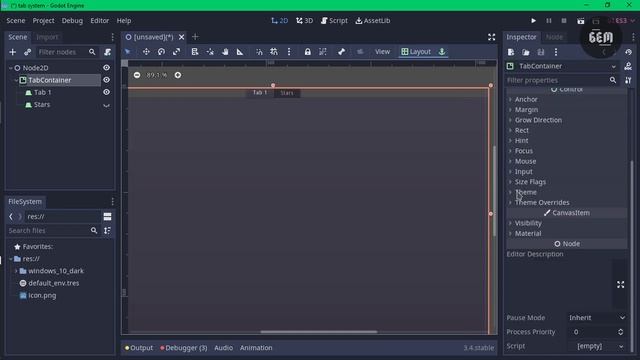The width and height of the screenshot is (640, 360).
Task: Activate the Ruler Mode tool
Action: [x=240, y=52]
